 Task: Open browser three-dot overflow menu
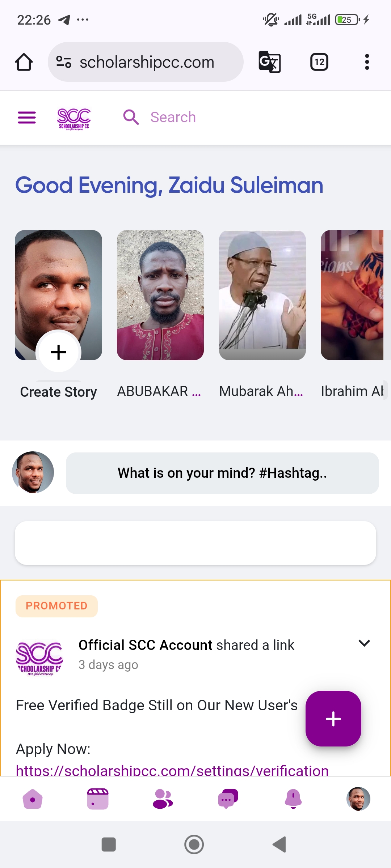(367, 62)
